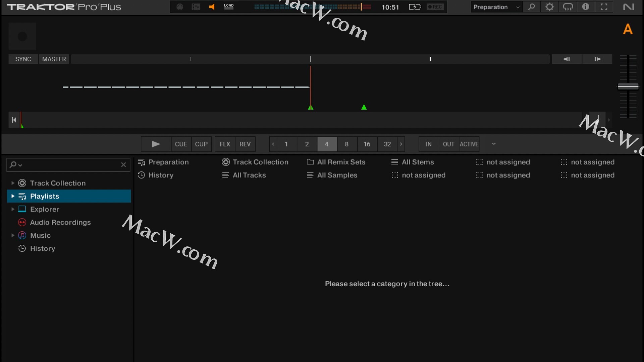Image resolution: width=644 pixels, height=362 pixels.
Task: Click the tempo bend up arrow button
Action: point(597,59)
